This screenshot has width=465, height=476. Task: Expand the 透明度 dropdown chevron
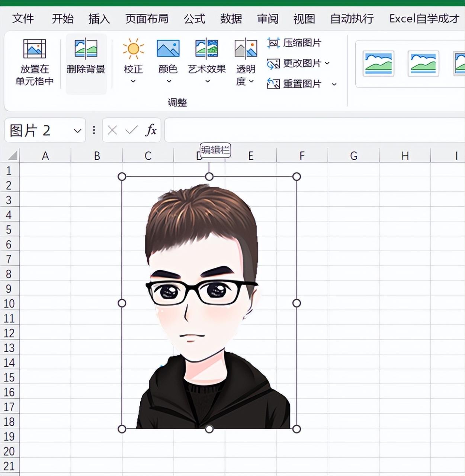251,81
